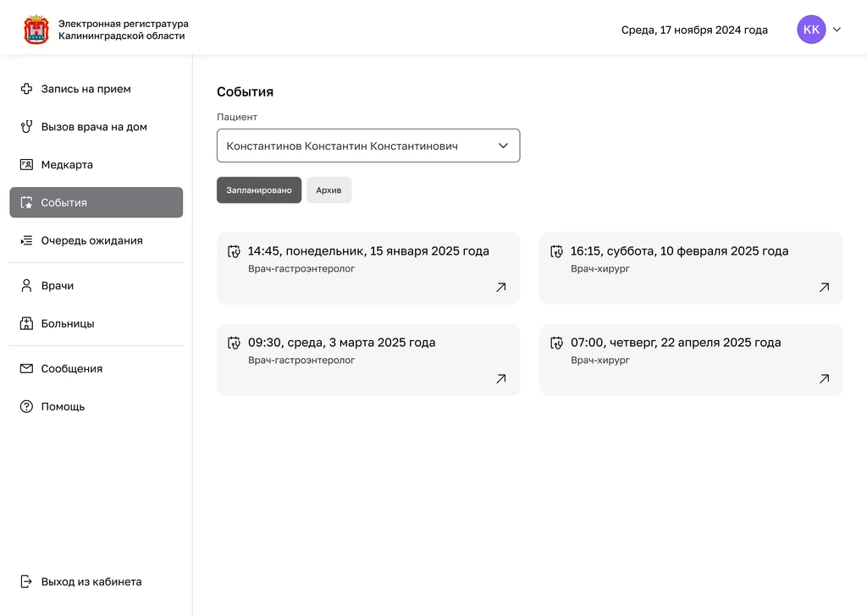
Task: Go to Медкарта section
Action: (67, 165)
